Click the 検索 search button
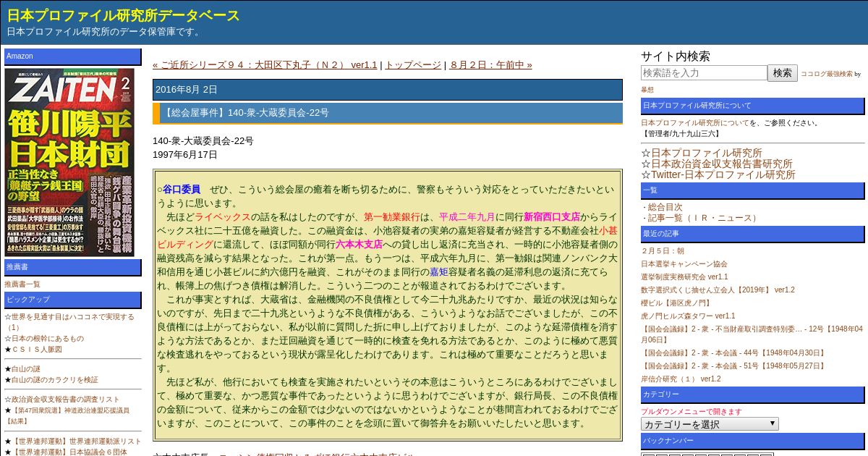 [x=783, y=73]
